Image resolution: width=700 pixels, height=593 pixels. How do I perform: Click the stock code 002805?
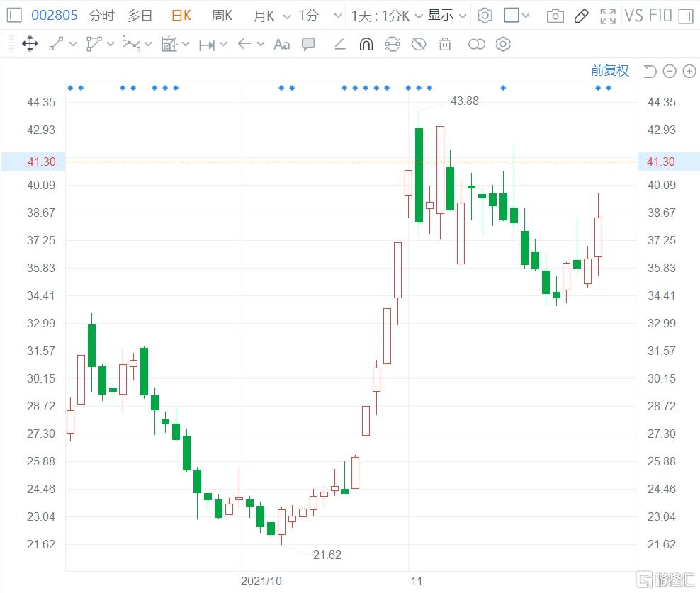tap(54, 16)
